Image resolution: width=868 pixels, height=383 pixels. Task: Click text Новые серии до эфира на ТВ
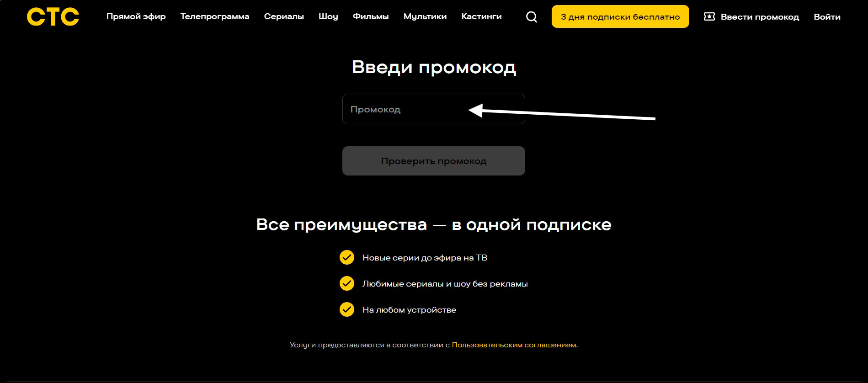coord(425,258)
